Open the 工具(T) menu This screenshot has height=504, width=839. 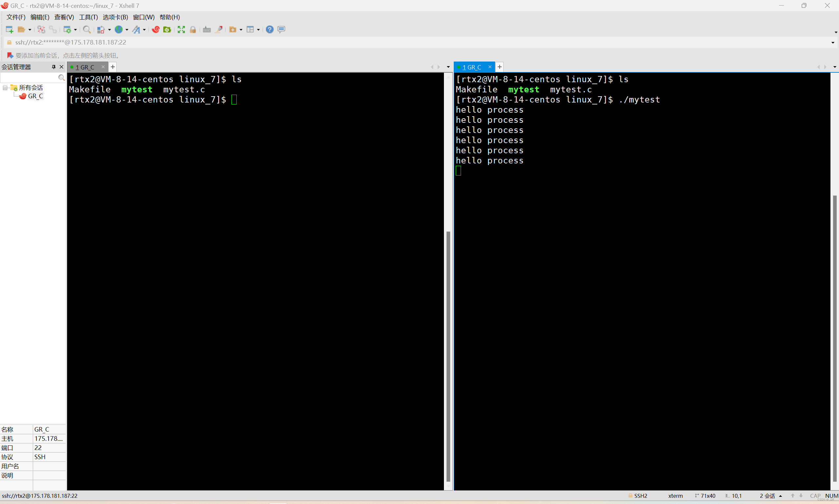point(89,17)
